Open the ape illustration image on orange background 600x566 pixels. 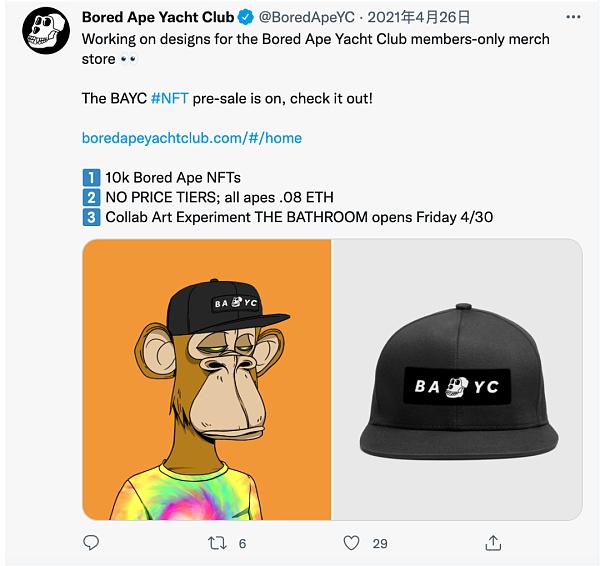tap(206, 379)
